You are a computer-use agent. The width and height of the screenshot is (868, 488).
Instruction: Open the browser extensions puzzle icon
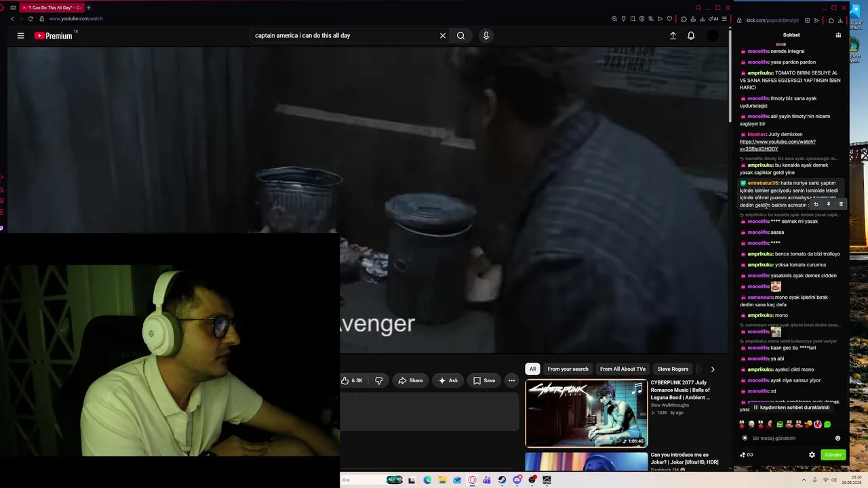pos(684,19)
